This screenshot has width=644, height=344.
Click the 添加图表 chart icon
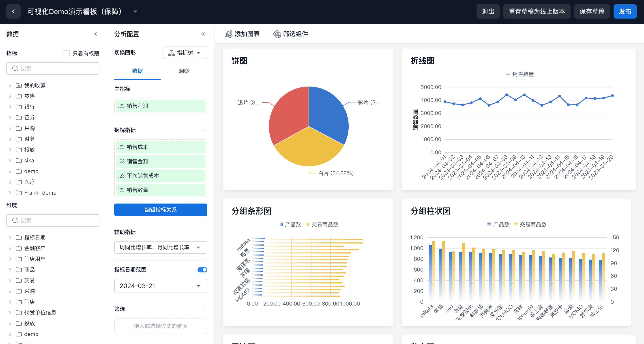click(228, 34)
